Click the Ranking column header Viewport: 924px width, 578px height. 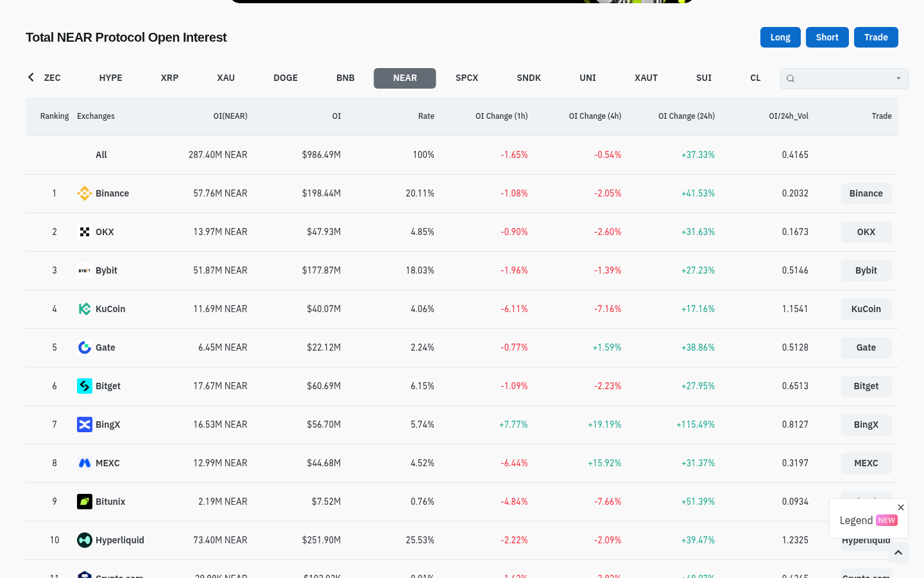coord(55,116)
